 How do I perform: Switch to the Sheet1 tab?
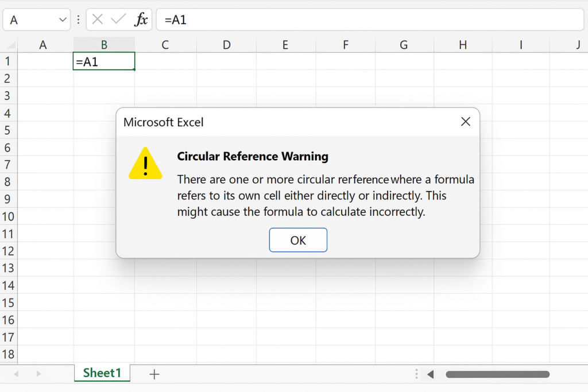click(102, 373)
